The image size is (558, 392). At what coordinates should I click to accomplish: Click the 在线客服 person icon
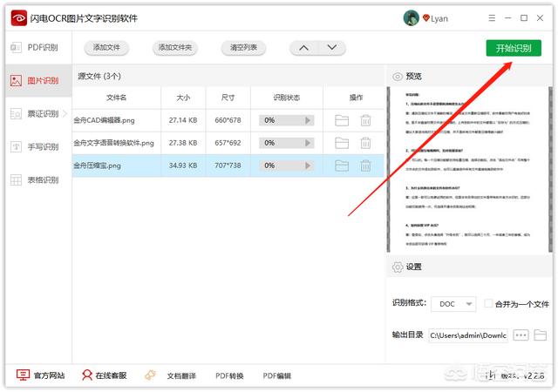pos(87,375)
